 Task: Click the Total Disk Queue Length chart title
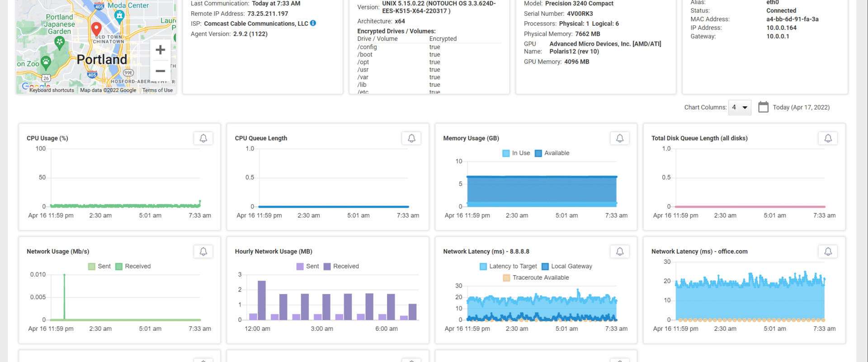(x=699, y=138)
